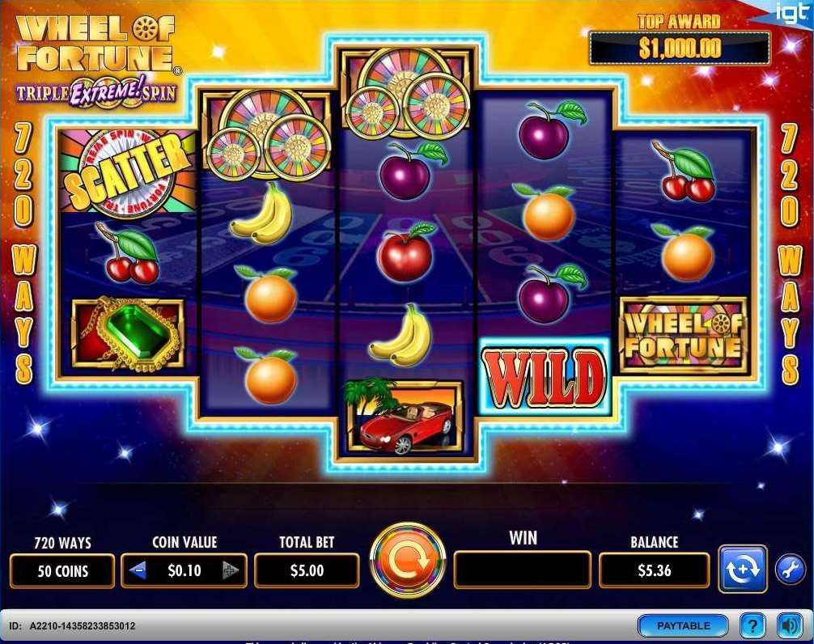Open the wrench settings icon
Viewport: 814px width, 644px height.
pyautogui.click(x=790, y=570)
